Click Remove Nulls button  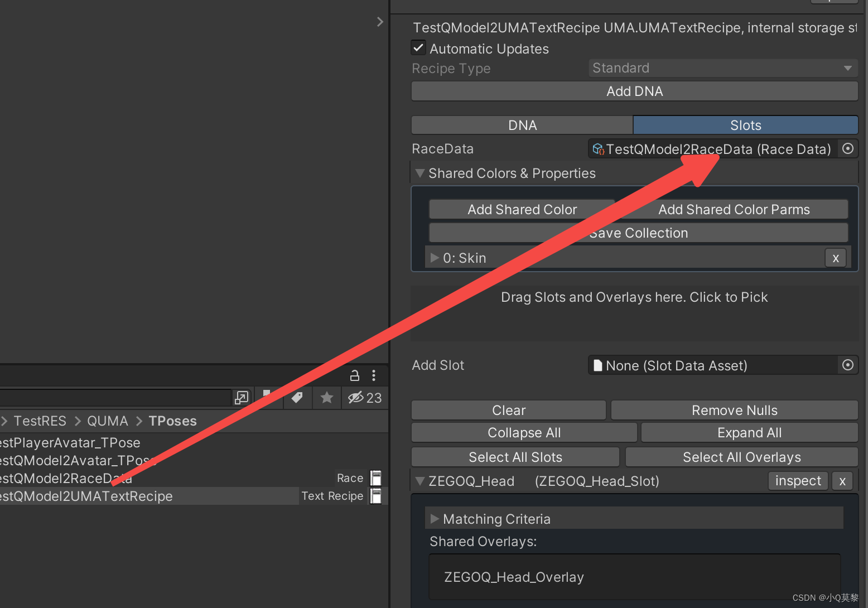tap(734, 410)
